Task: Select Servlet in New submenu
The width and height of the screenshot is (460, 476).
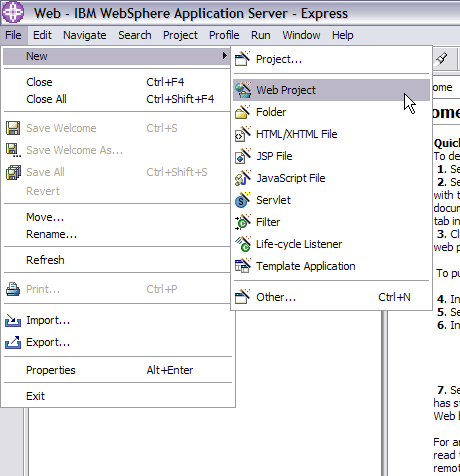Action: [331, 200]
